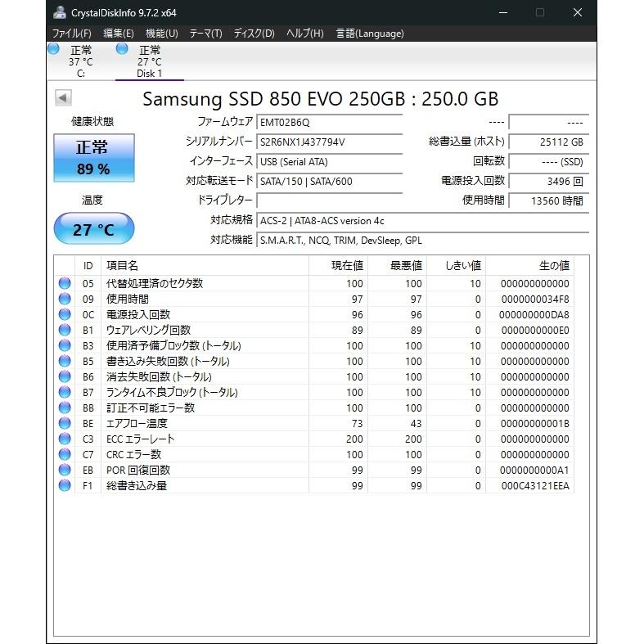Click the rotation rate field ---- (SSD)
Viewport: 644px width, 644px height.
(549, 162)
